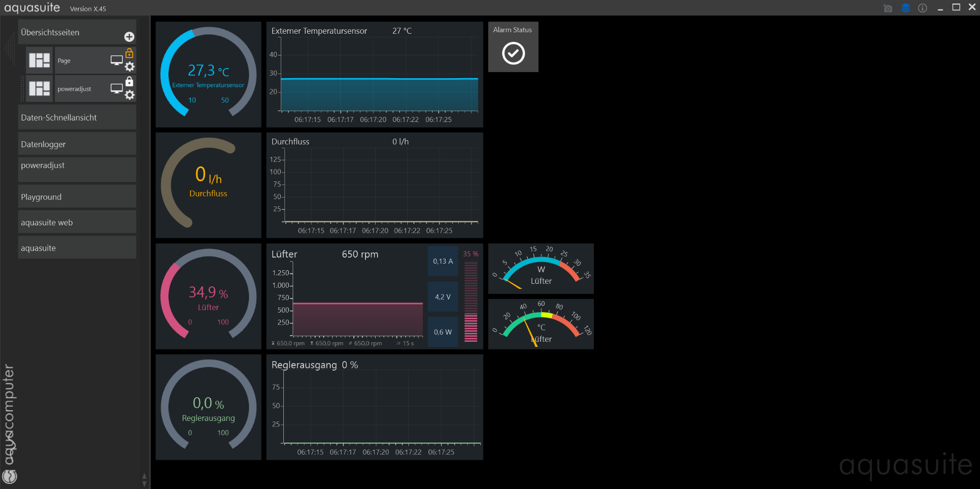
Task: Open settings gear for poweradjust page
Action: click(x=130, y=95)
